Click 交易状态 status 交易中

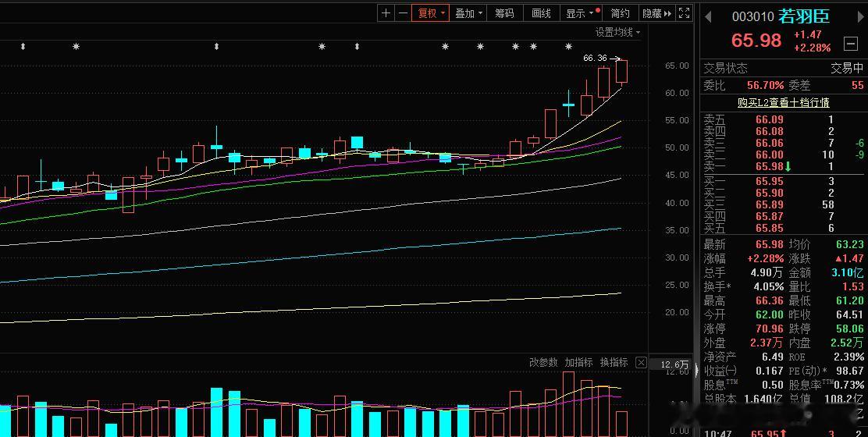(847, 68)
